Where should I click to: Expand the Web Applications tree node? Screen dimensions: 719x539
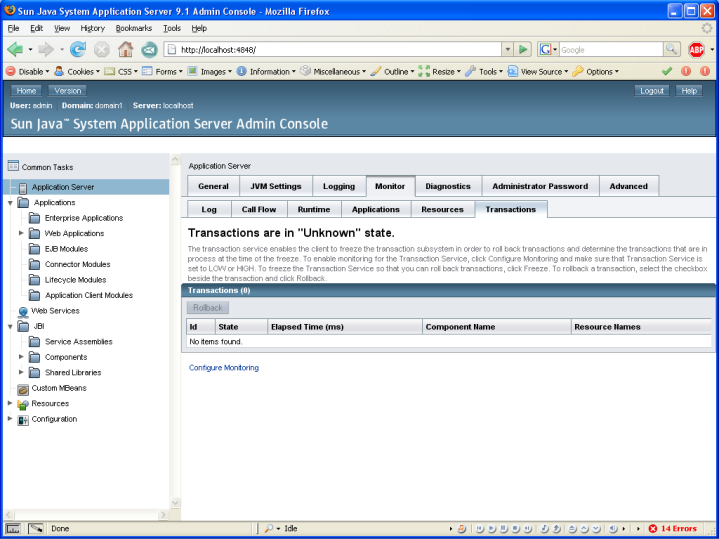pos(21,233)
